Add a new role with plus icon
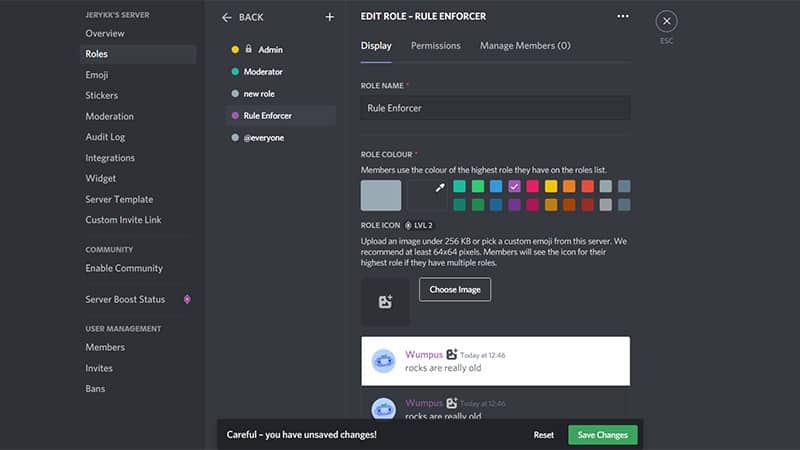This screenshot has height=450, width=800. click(x=330, y=17)
